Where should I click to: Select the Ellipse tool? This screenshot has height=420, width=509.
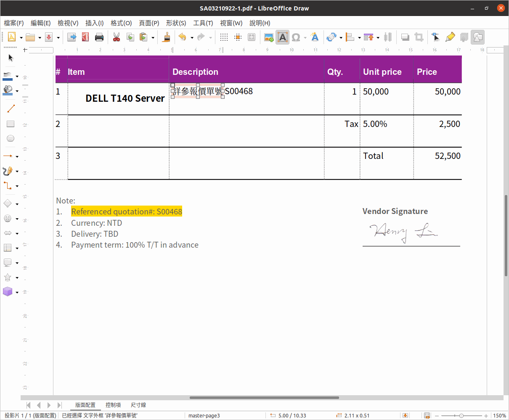click(x=11, y=138)
